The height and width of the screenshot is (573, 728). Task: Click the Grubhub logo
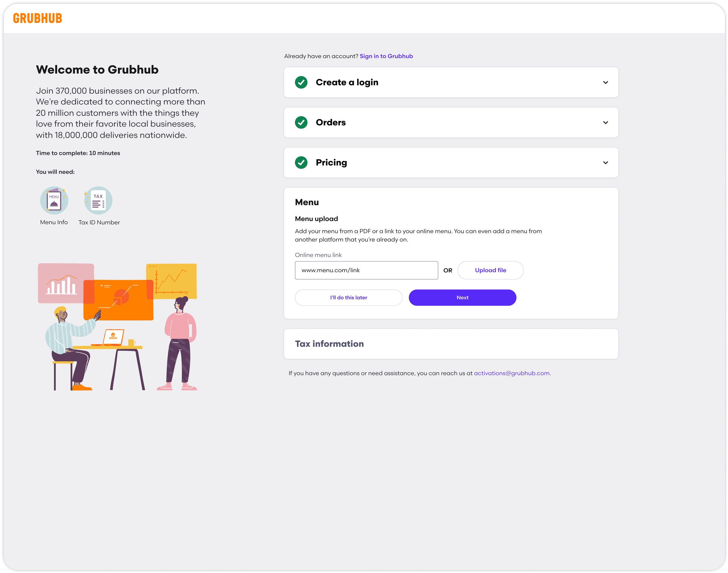click(x=38, y=18)
